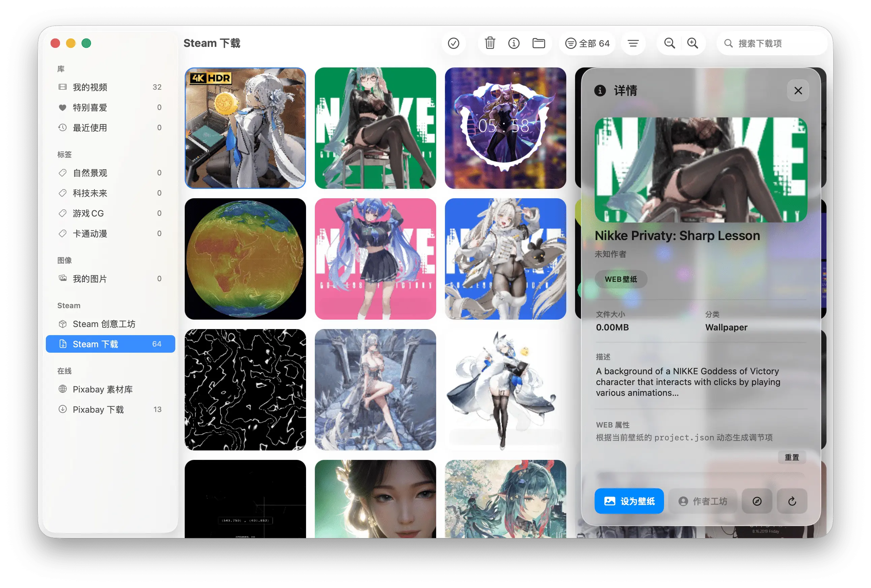Viewport: 871px width, 588px height.
Task: Select the 科技未来 tag
Action: [x=110, y=193]
